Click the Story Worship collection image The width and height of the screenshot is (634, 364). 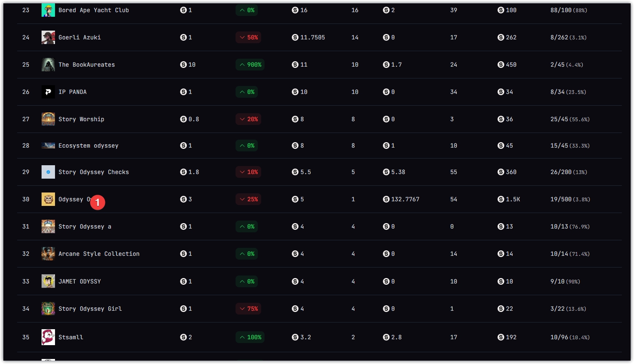click(x=48, y=119)
